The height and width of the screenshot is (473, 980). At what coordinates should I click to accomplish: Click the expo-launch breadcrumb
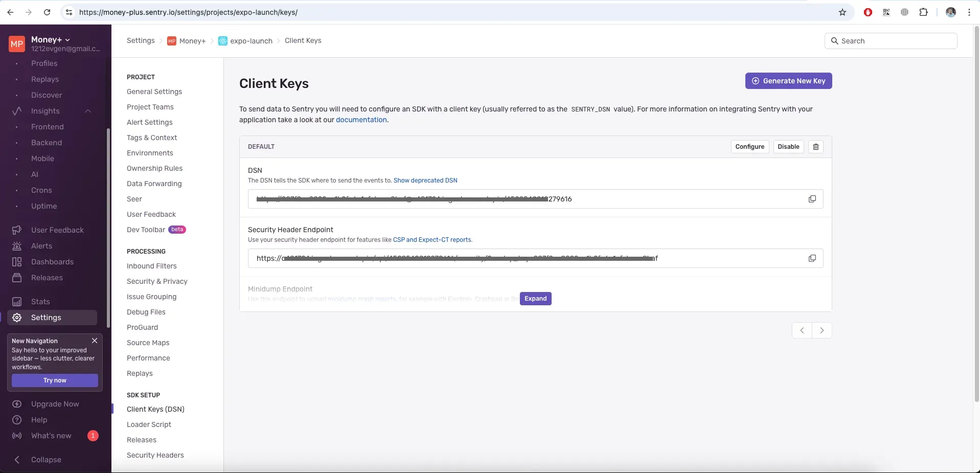tap(245, 41)
